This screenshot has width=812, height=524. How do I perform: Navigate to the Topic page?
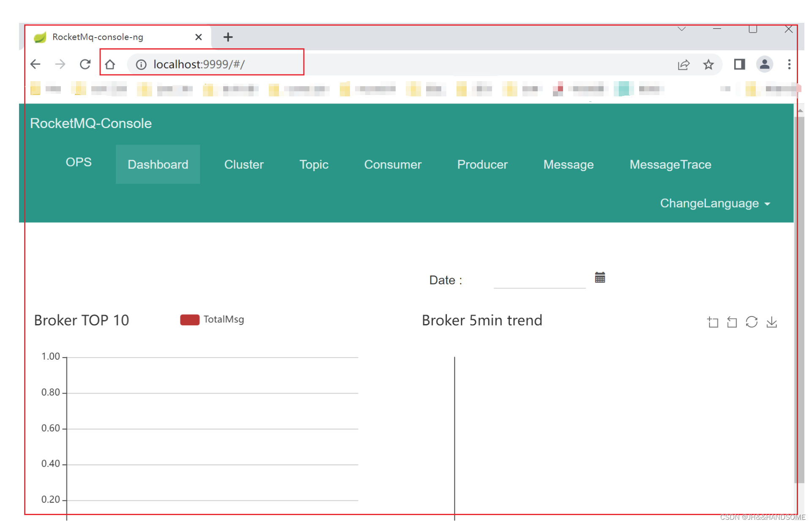coord(314,164)
